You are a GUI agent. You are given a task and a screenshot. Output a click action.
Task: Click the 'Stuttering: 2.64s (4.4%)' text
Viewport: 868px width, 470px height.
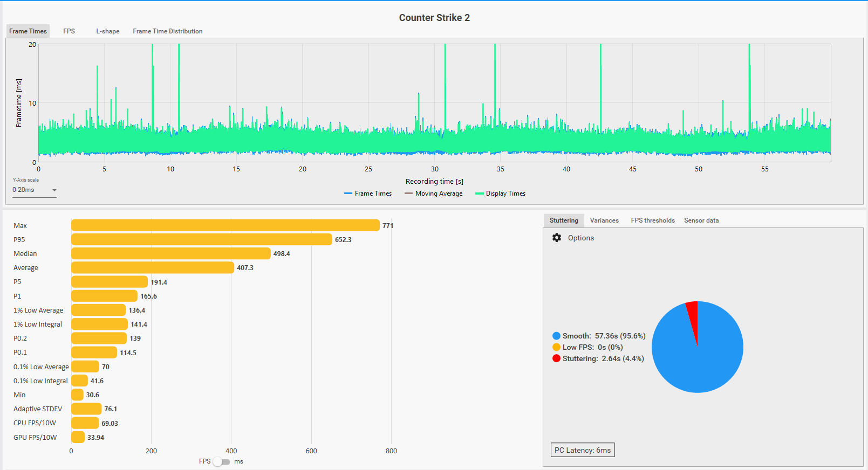603,358
